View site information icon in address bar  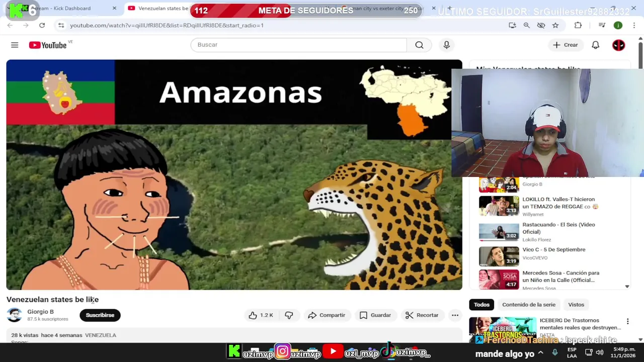point(60,25)
